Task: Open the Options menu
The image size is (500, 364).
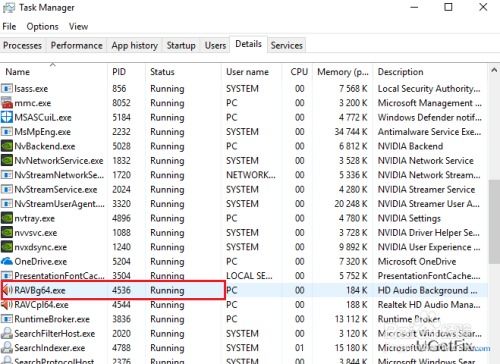Action: [42, 26]
